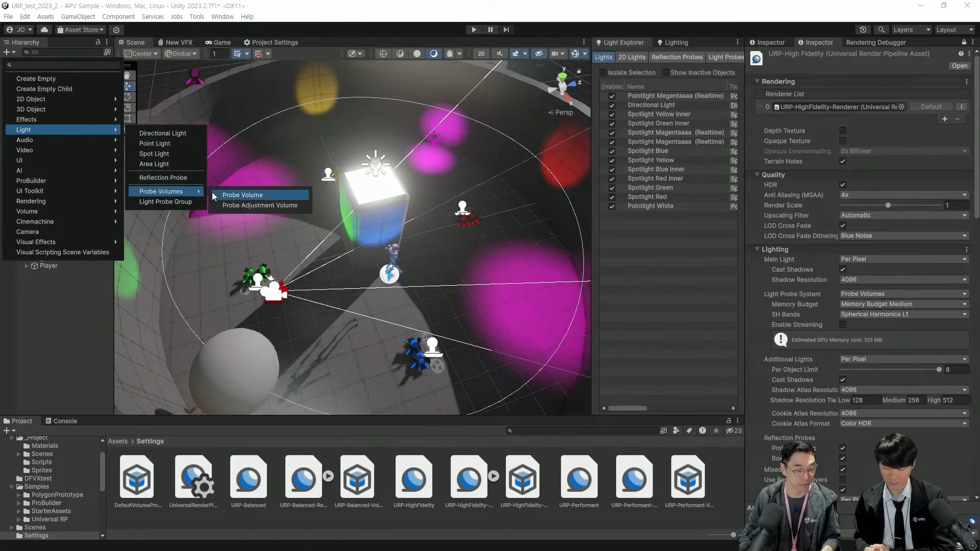Click the Undo History icon

tap(863, 30)
